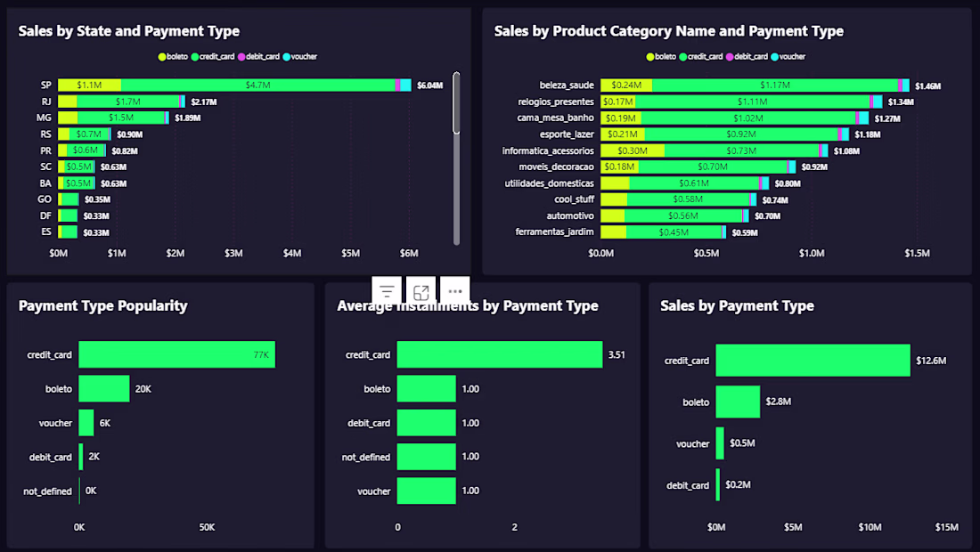
Task: Click automotivo credit_card segment $0.56M
Action: point(683,215)
